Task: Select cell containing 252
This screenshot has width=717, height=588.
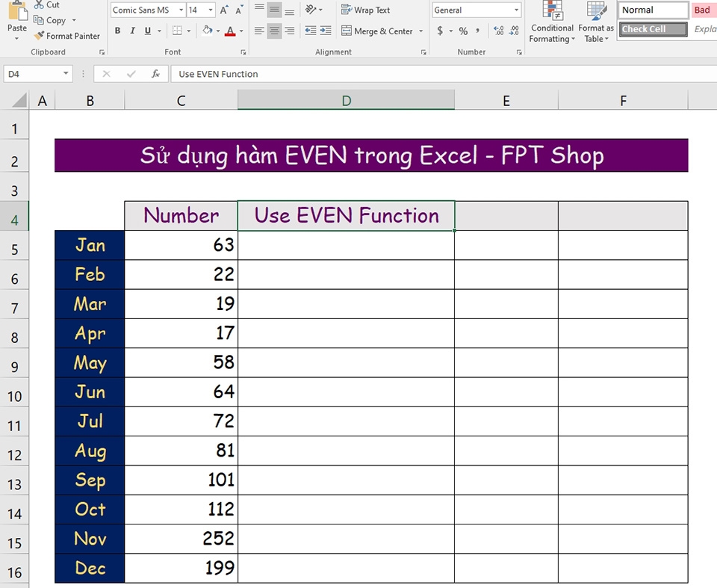Action: 181,539
